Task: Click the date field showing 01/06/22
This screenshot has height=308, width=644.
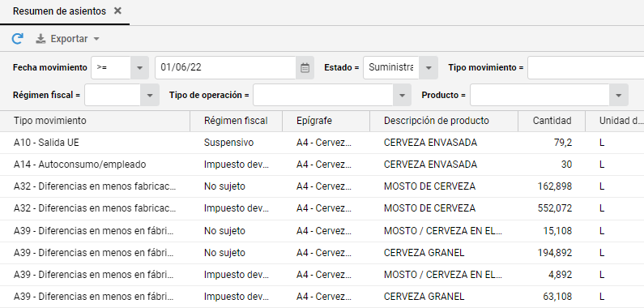Action: click(225, 67)
